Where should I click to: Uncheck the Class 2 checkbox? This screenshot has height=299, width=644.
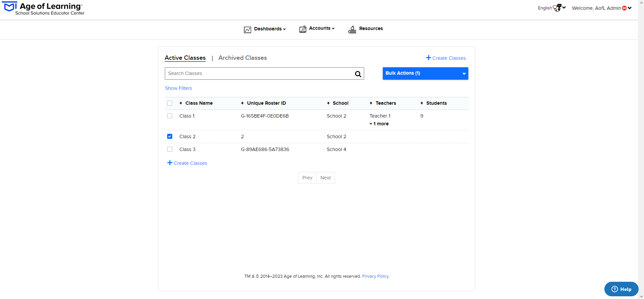(170, 136)
